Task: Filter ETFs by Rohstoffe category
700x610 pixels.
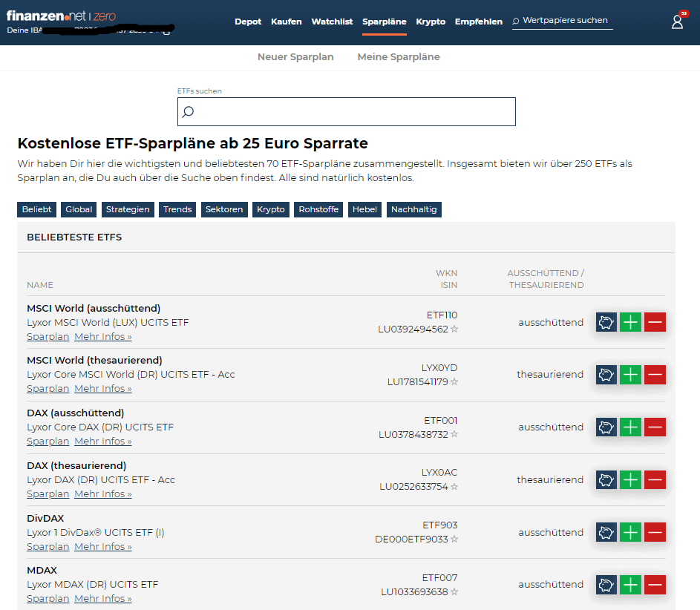Action: (x=318, y=209)
